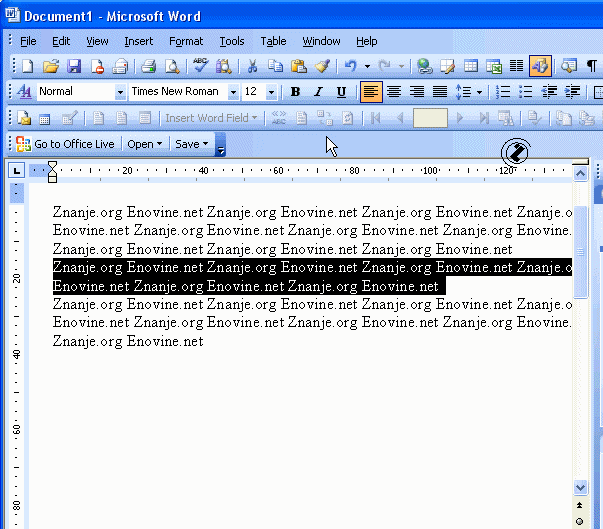Toggle underline formatting

[341, 92]
